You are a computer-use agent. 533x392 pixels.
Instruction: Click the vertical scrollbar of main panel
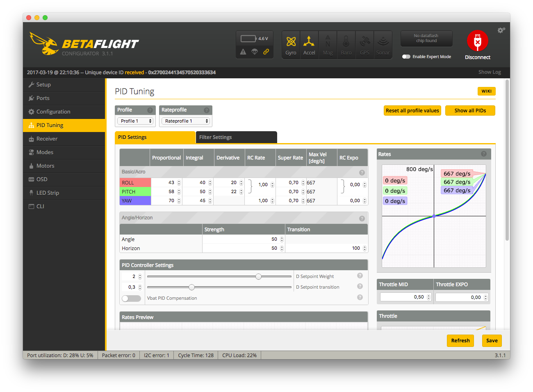click(x=507, y=160)
